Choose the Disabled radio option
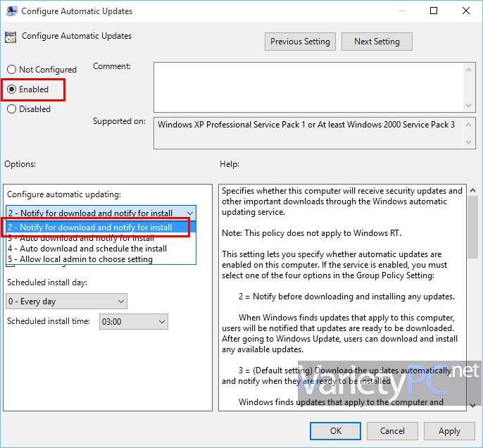This screenshot has height=448, width=483. 11,109
